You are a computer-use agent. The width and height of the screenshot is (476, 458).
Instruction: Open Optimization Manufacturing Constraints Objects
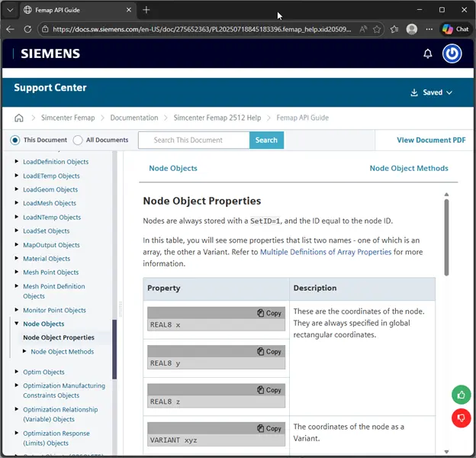tap(64, 390)
